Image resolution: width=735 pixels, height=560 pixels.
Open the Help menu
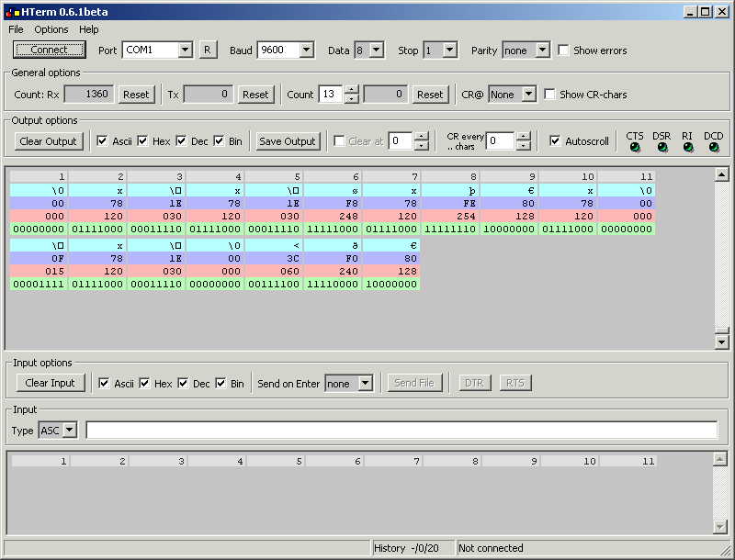tap(88, 29)
